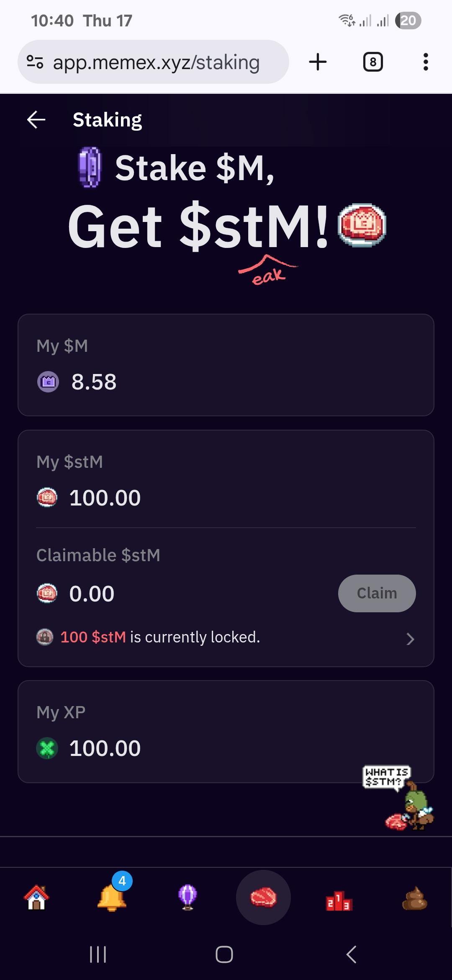Open site settings icon in address bar
Screen dimensions: 452x980
point(35,62)
